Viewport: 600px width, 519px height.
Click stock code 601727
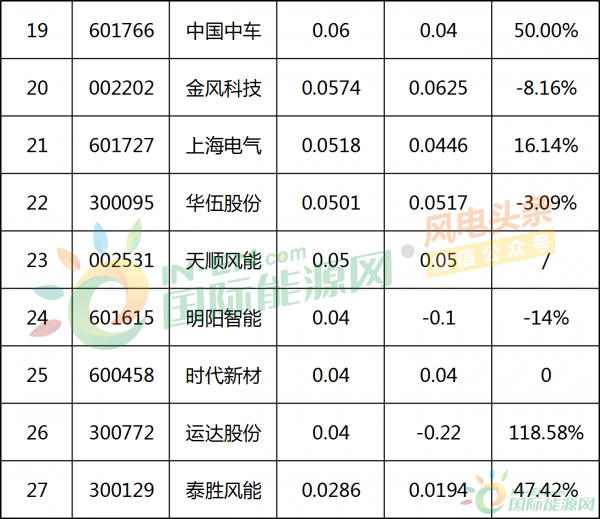121,145
